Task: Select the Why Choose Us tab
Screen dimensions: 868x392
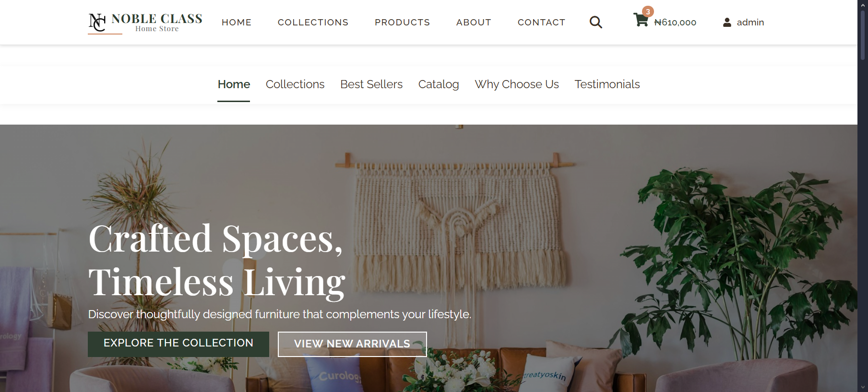Action: tap(517, 84)
